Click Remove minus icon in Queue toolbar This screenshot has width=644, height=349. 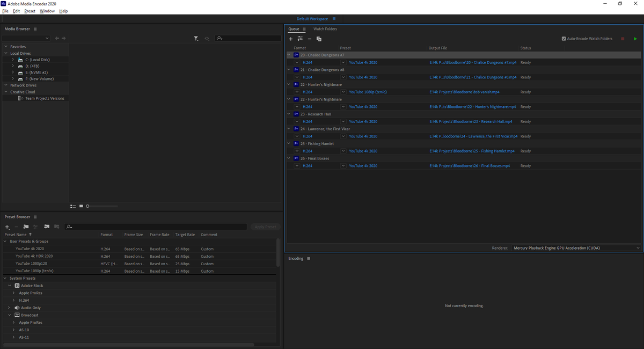[x=310, y=39]
